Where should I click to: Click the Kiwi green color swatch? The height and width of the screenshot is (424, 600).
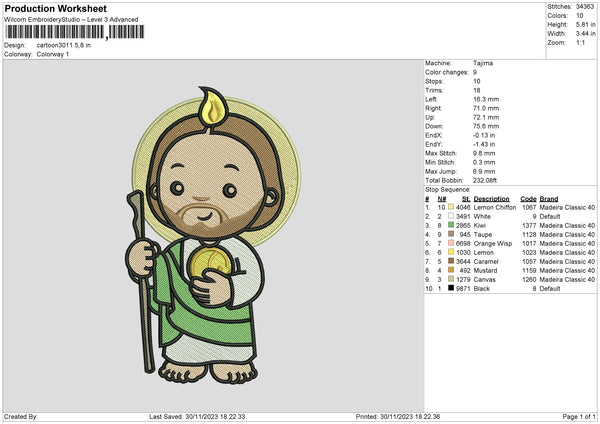click(x=451, y=225)
